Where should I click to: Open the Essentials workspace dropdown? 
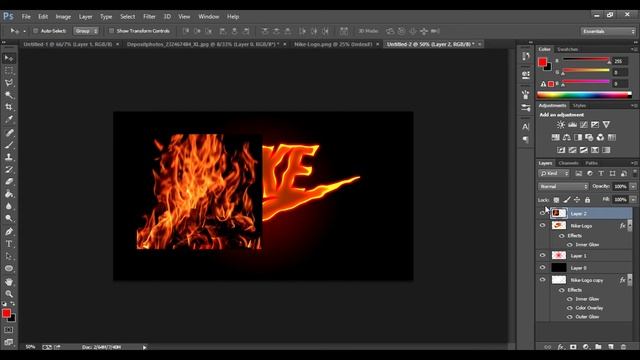pyautogui.click(x=608, y=31)
